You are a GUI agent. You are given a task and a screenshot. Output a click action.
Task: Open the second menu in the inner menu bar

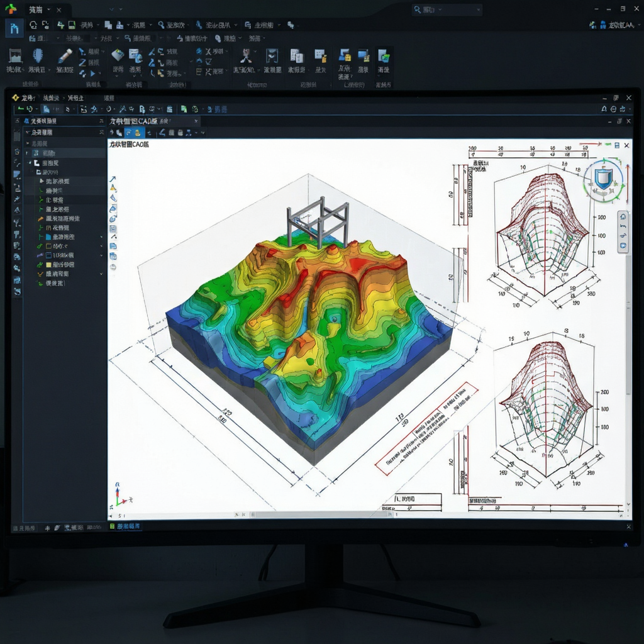51,97
